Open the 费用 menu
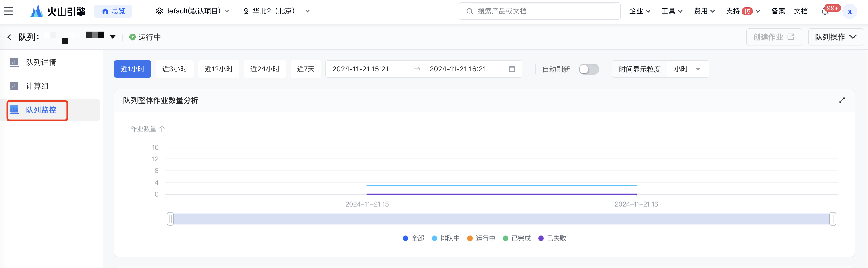Image resolution: width=868 pixels, height=268 pixels. [x=704, y=11]
